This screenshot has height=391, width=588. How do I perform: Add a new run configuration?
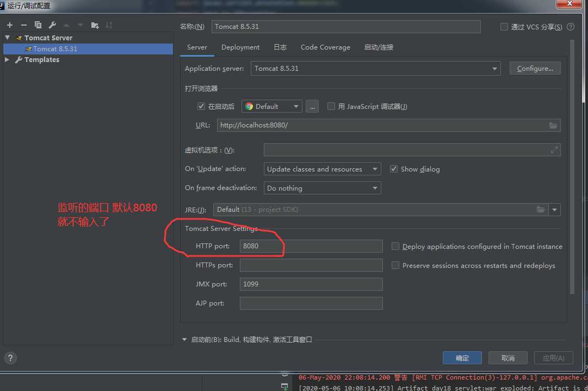[x=10, y=25]
